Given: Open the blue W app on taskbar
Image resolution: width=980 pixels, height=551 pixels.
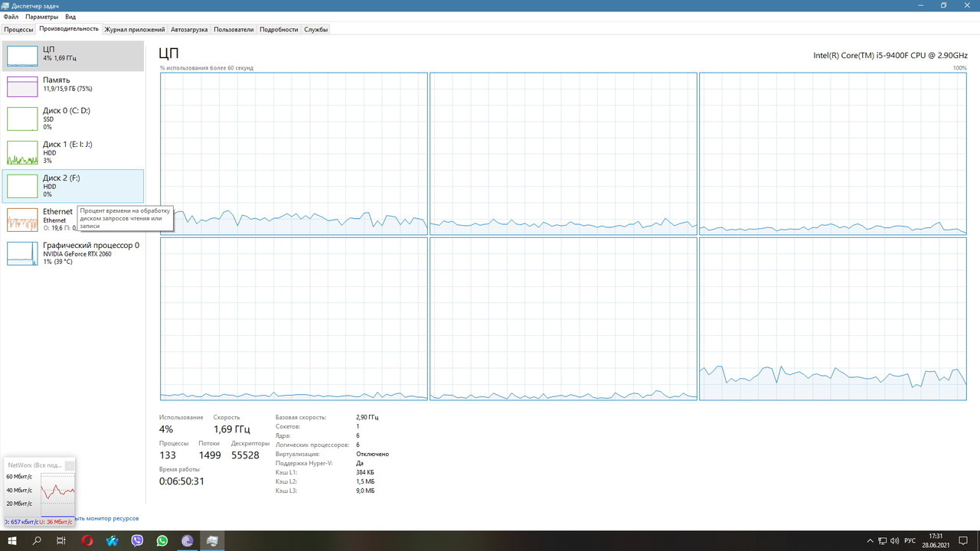Looking at the screenshot, I should (x=113, y=541).
